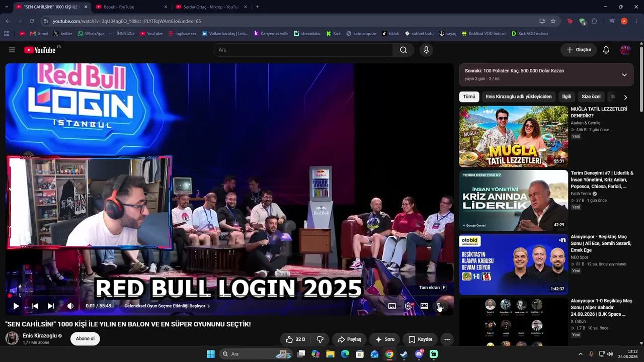This screenshot has width=644, height=362.
Task: Dislike the video
Action: click(x=320, y=339)
